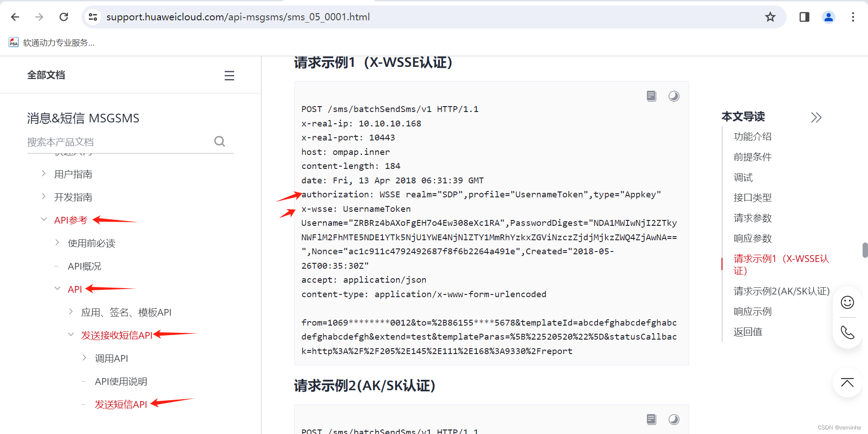
Task: Open the browser side panel
Action: point(804,17)
